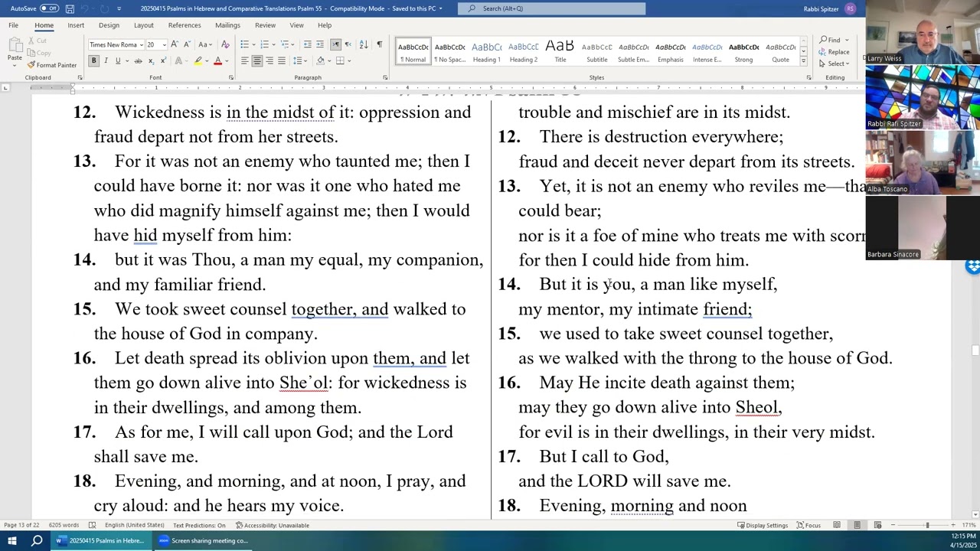Open font color dropdown arrow
Viewport: 980px width, 551px height.
[x=227, y=60]
